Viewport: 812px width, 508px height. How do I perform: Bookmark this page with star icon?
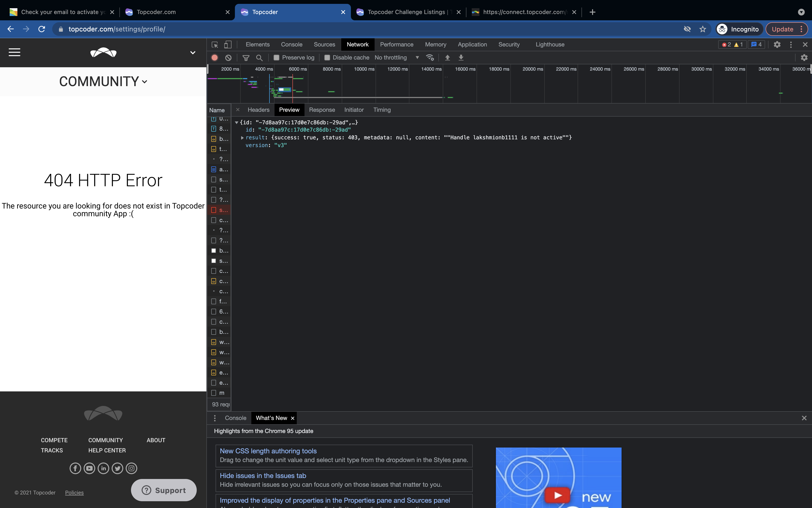tap(703, 29)
